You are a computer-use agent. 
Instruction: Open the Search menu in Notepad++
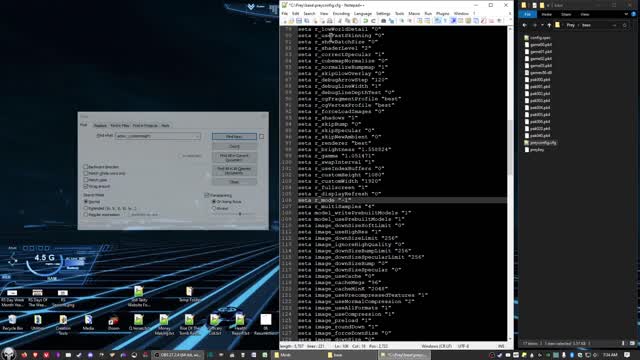(x=309, y=14)
